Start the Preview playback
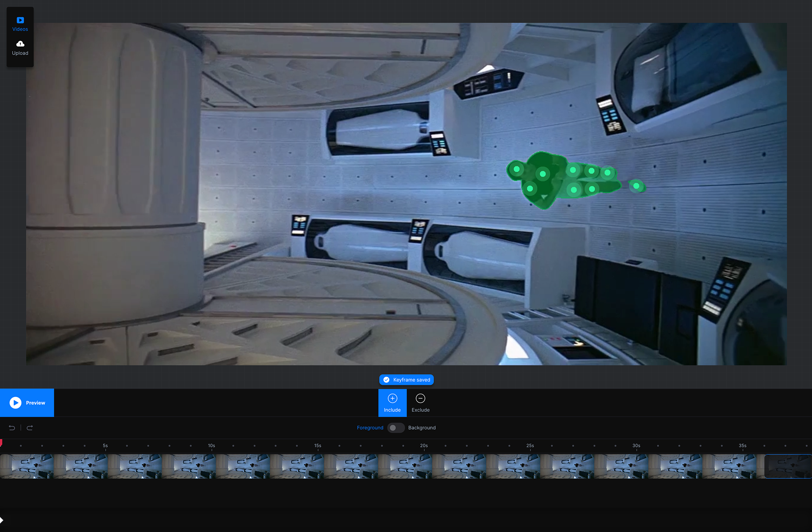The image size is (812, 532). (x=27, y=402)
